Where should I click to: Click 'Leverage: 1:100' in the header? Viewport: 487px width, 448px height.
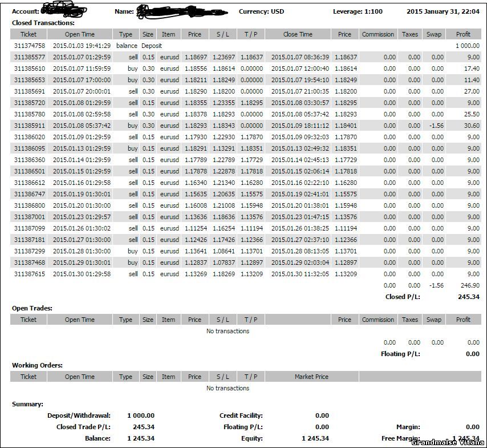358,11
